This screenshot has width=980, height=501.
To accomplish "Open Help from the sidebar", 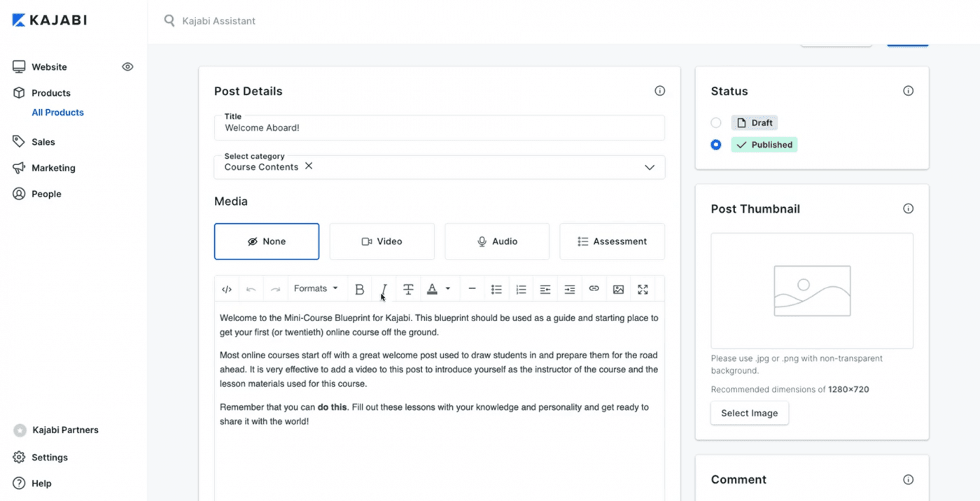I will (x=41, y=484).
